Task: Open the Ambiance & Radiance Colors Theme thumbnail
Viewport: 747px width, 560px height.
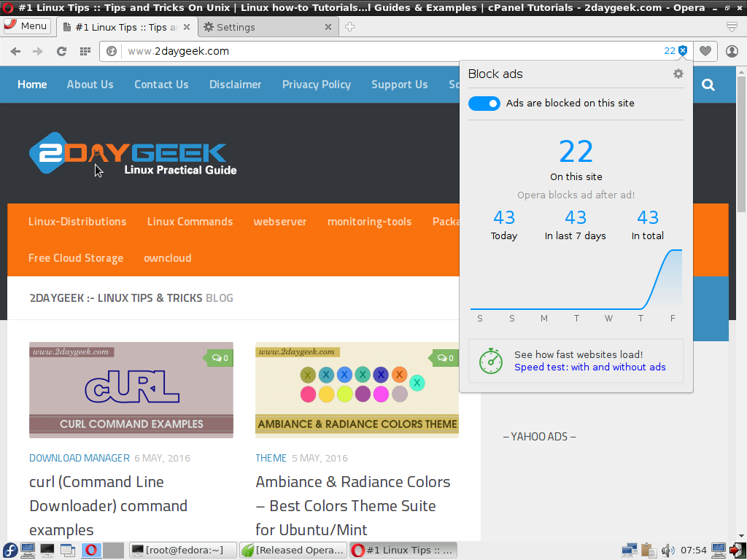Action: pyautogui.click(x=357, y=390)
